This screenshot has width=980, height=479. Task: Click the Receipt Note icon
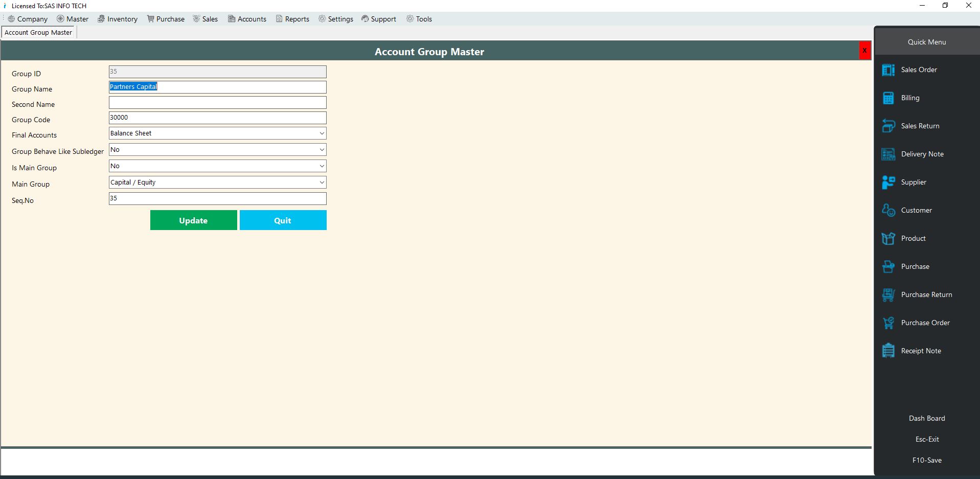coord(888,351)
